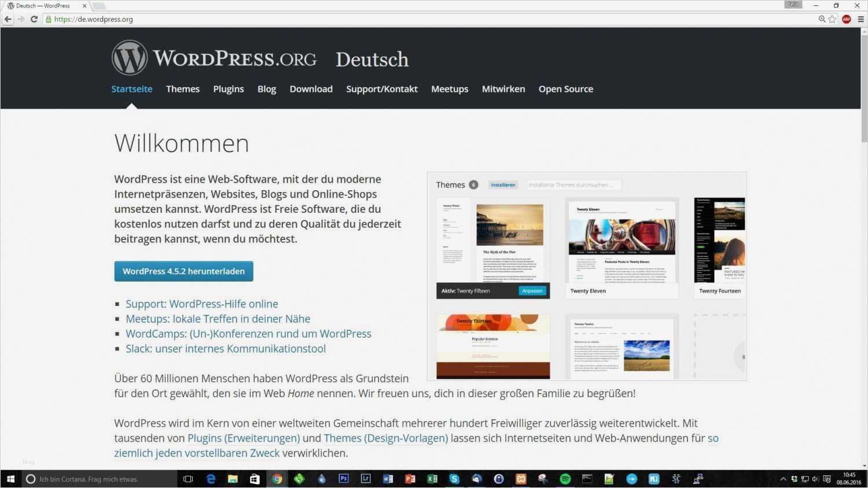Screen dimensions: 868x488
Task: Select the Twenty Fourteen theme thumbnail
Action: click(720, 248)
